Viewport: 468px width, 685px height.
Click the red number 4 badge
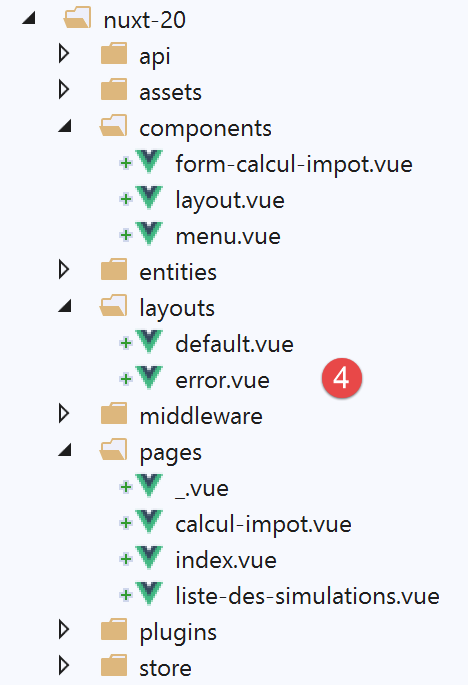coord(342,378)
